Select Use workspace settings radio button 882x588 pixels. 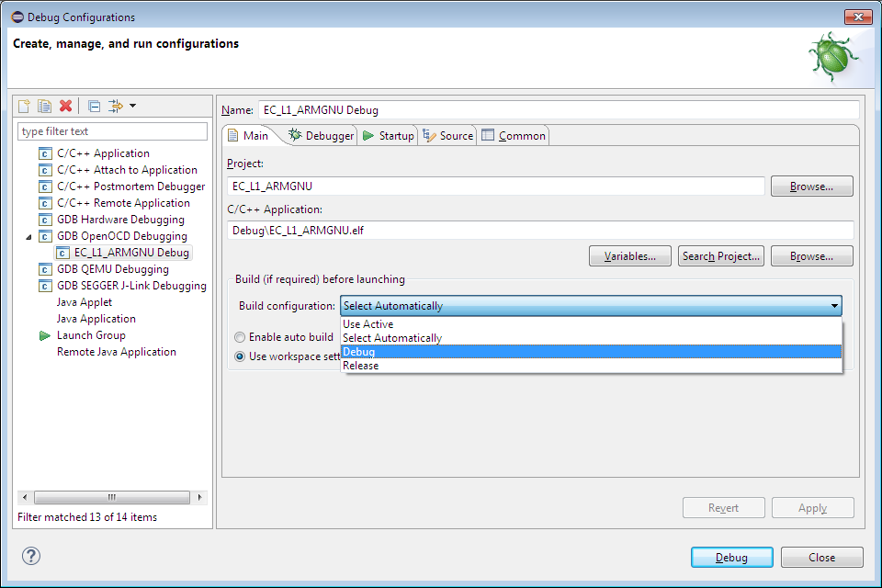coord(239,356)
